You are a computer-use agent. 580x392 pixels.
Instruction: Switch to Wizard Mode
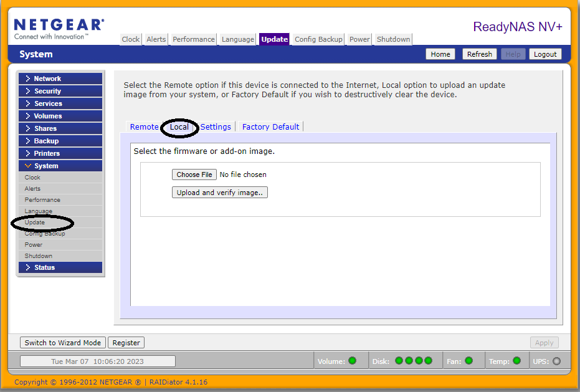[x=63, y=343]
